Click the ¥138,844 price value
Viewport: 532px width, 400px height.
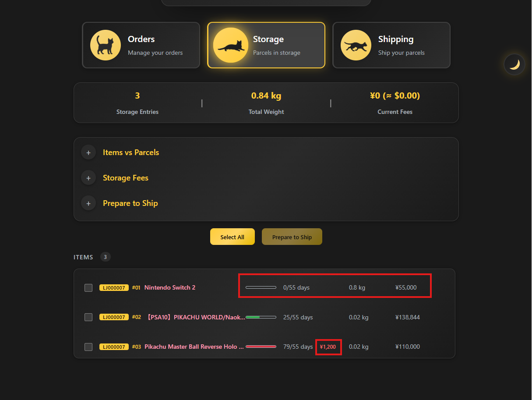[x=408, y=317]
